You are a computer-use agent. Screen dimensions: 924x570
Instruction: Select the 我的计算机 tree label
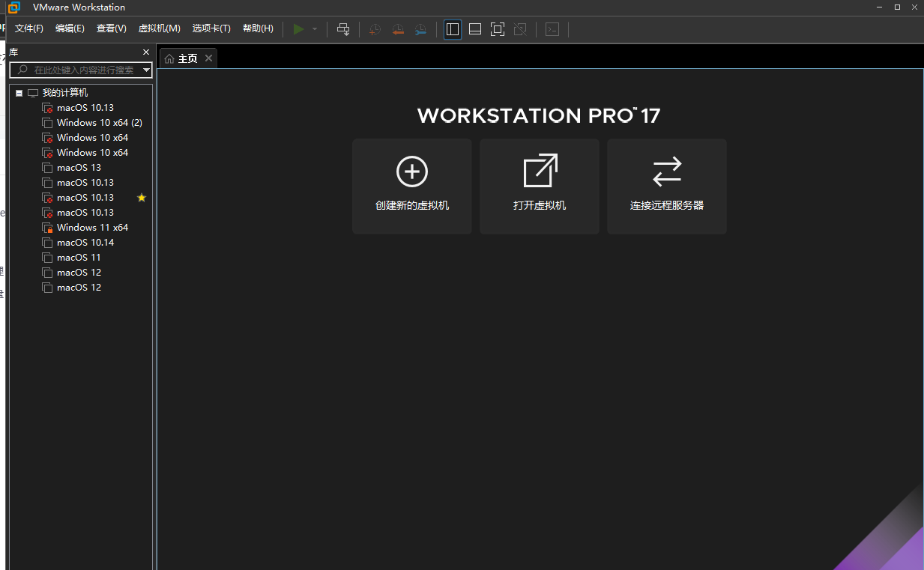click(x=64, y=93)
